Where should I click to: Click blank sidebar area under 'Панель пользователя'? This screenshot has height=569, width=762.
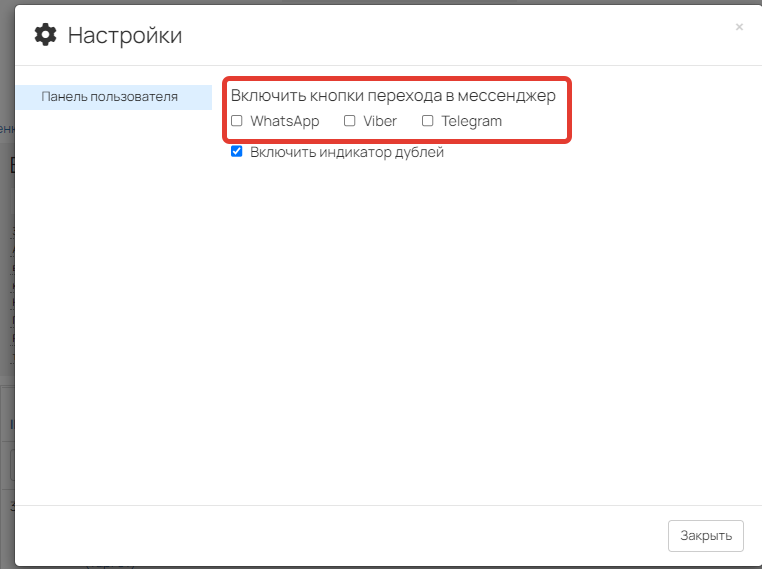[x=112, y=300]
